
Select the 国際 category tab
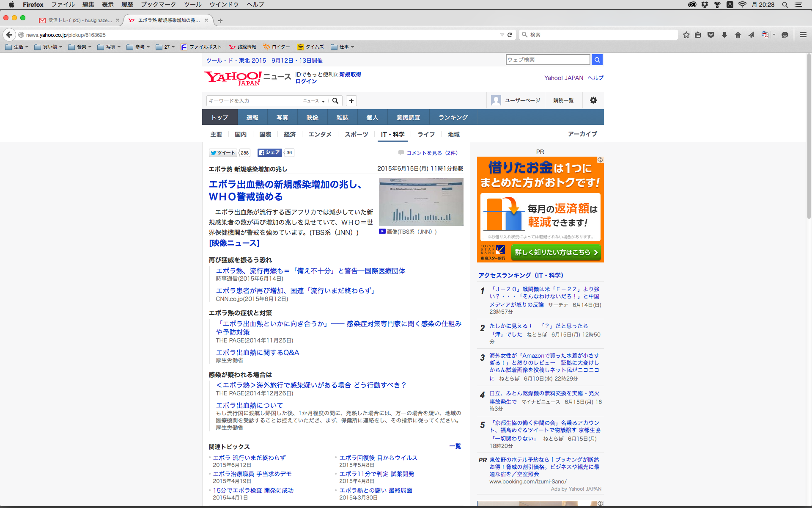265,134
